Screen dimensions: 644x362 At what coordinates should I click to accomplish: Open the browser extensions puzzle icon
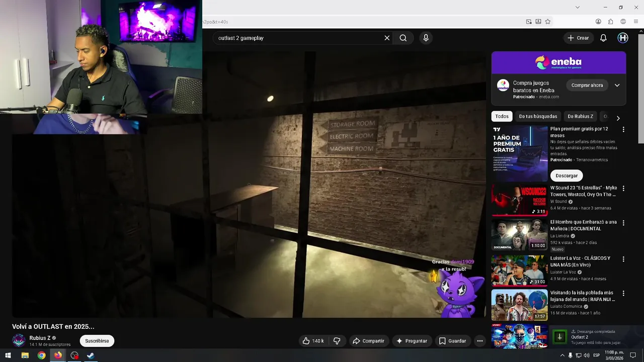point(610,22)
